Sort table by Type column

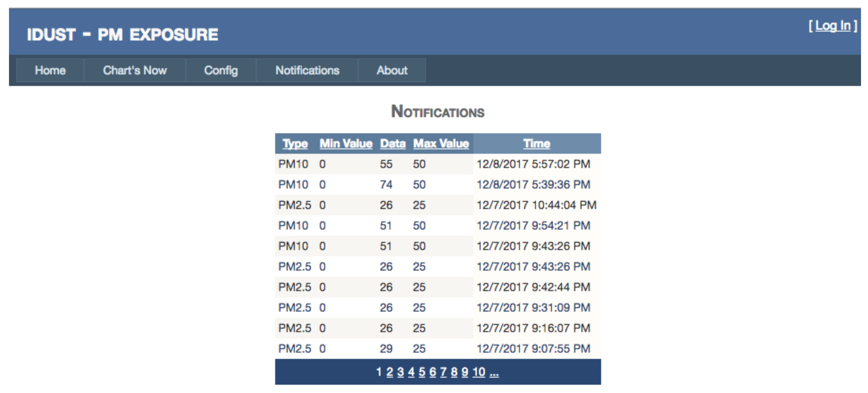[295, 144]
